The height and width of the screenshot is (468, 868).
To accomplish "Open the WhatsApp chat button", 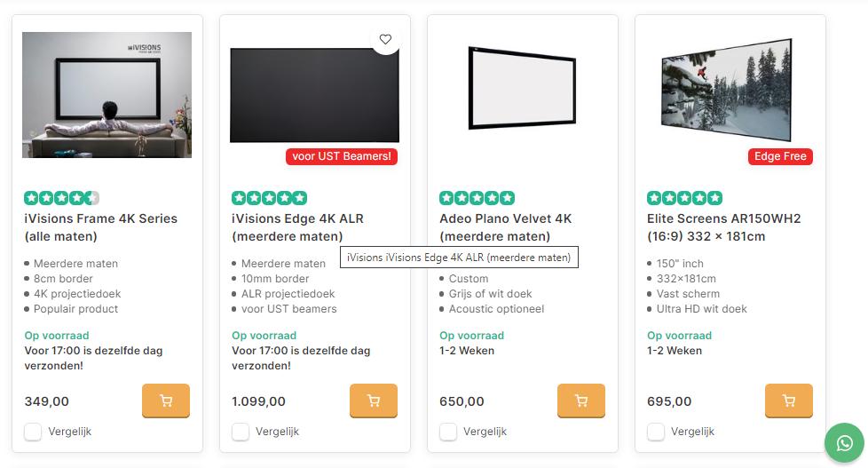I will [844, 443].
